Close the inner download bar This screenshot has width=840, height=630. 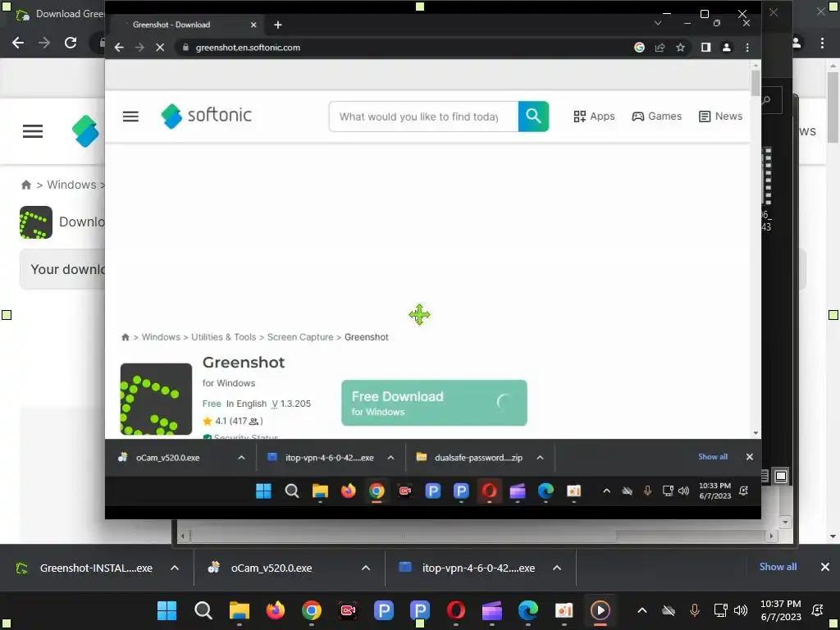[750, 457]
